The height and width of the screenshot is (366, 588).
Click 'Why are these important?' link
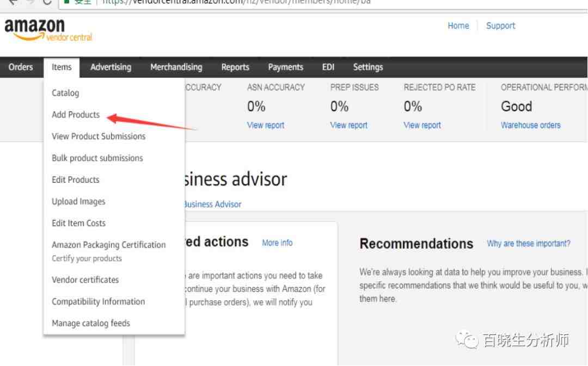point(529,244)
